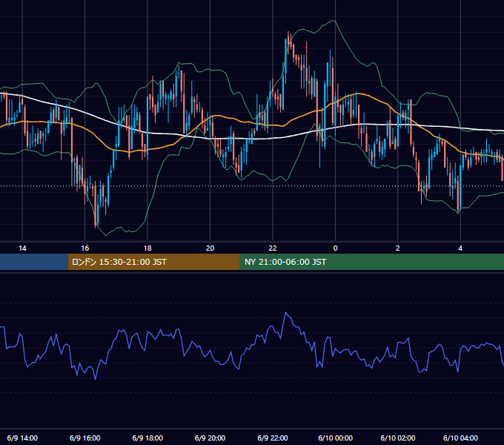Click the 6/9 20:00 date label

point(210,438)
